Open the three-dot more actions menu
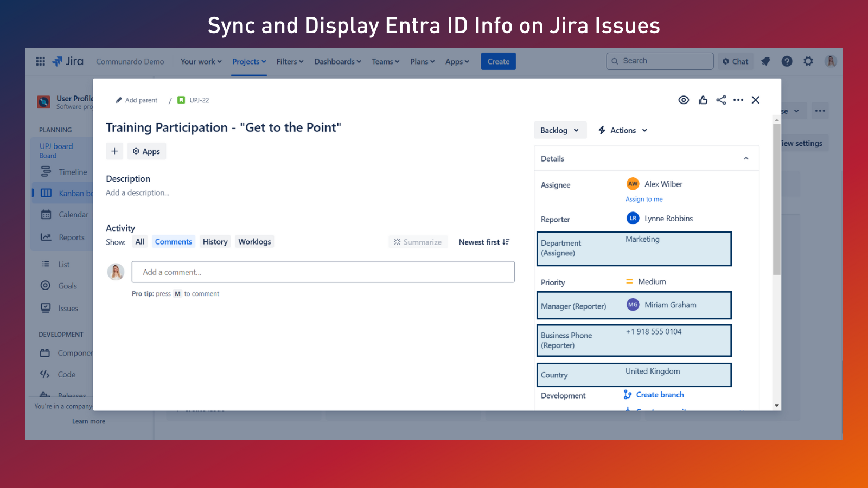This screenshot has width=868, height=488. (738, 100)
